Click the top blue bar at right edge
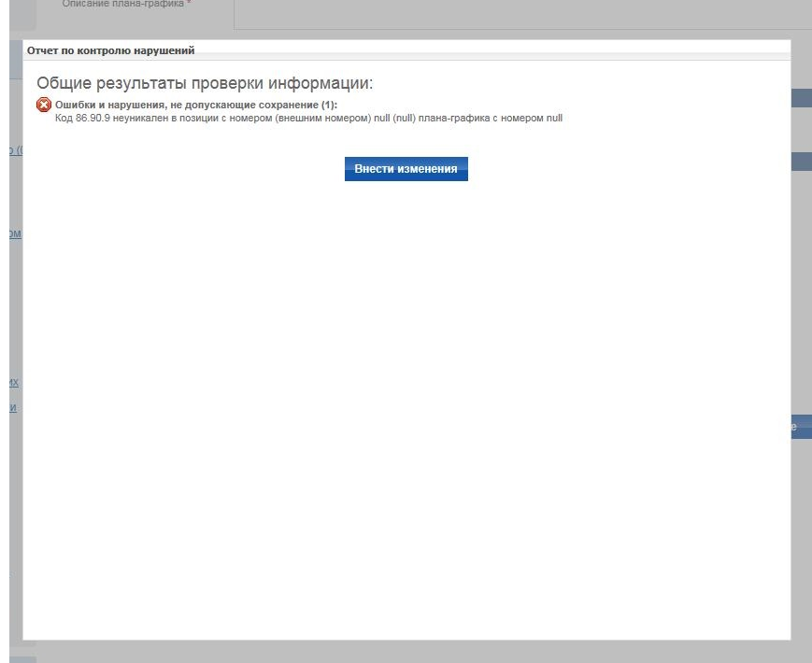Screen dimensions: 812x663 click(801, 98)
